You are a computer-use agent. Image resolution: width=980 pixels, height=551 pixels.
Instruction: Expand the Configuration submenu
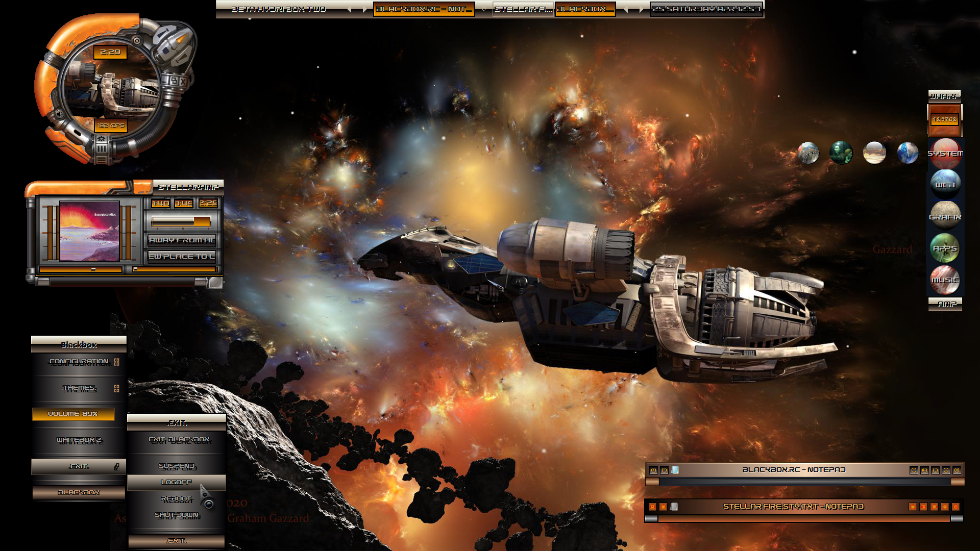(79, 362)
